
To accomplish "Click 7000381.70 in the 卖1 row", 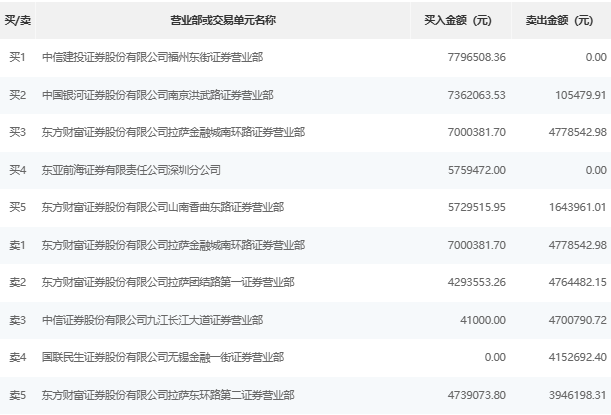I will pyautogui.click(x=477, y=245).
